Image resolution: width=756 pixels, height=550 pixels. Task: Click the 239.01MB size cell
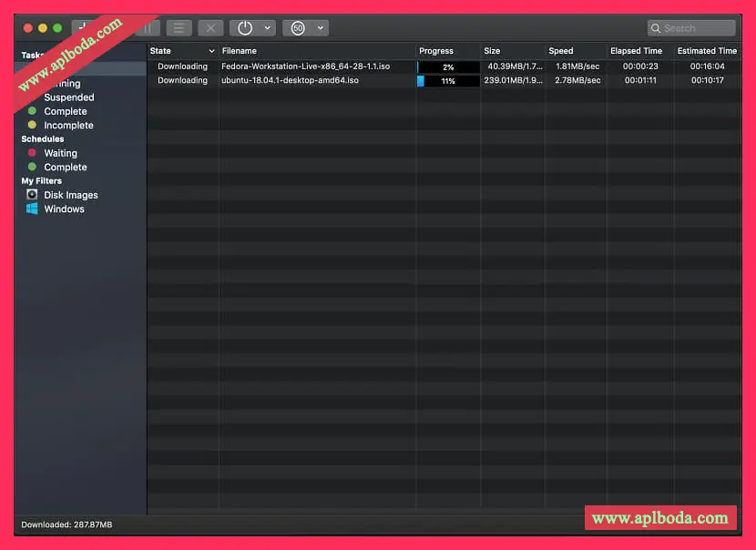pos(513,80)
